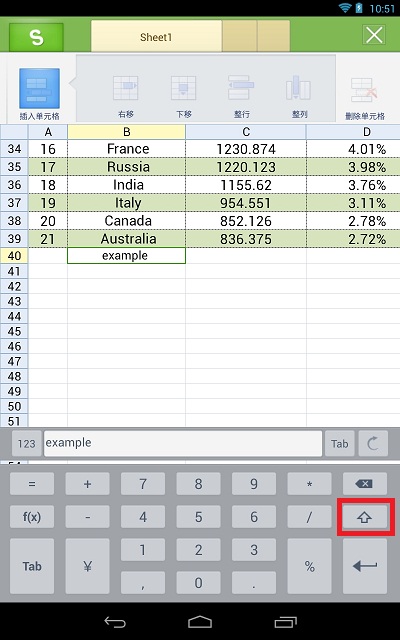
Task: Switch to the Sheet1 tab
Action: point(156,37)
